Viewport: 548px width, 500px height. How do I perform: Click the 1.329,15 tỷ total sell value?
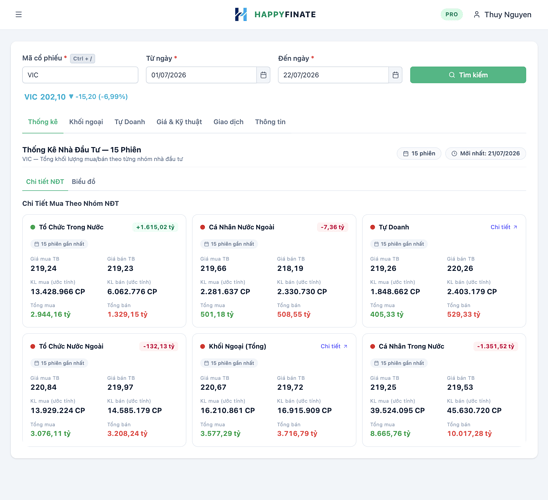click(127, 314)
